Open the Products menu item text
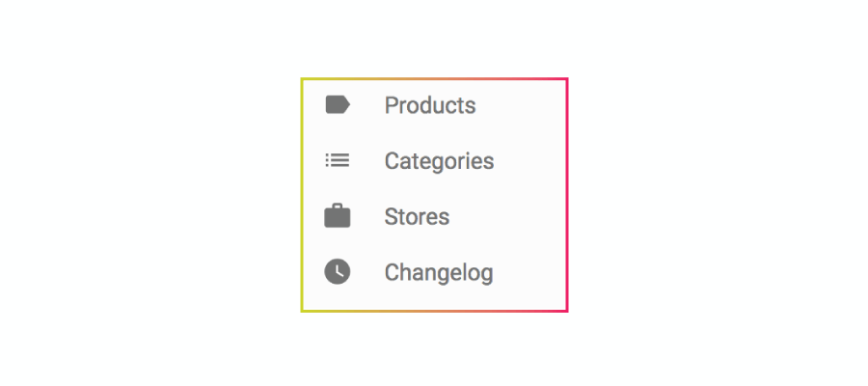Viewport: 868px width, 386px height. pyautogui.click(x=430, y=105)
